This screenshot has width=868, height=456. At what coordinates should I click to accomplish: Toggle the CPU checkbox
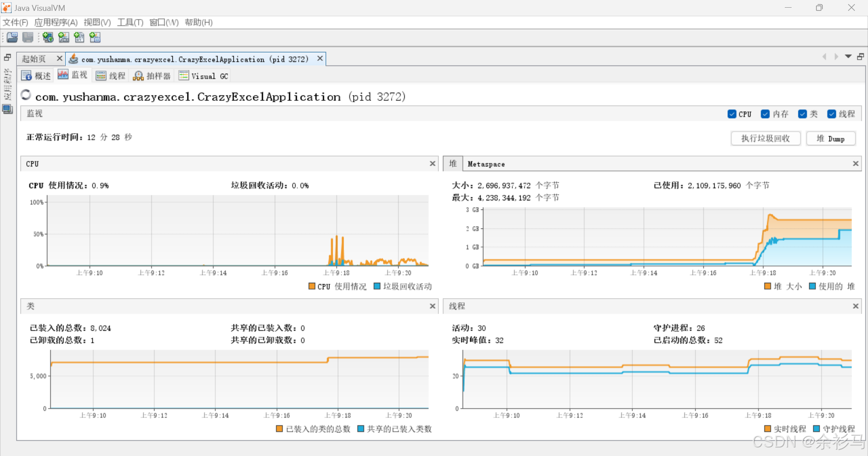(x=732, y=114)
